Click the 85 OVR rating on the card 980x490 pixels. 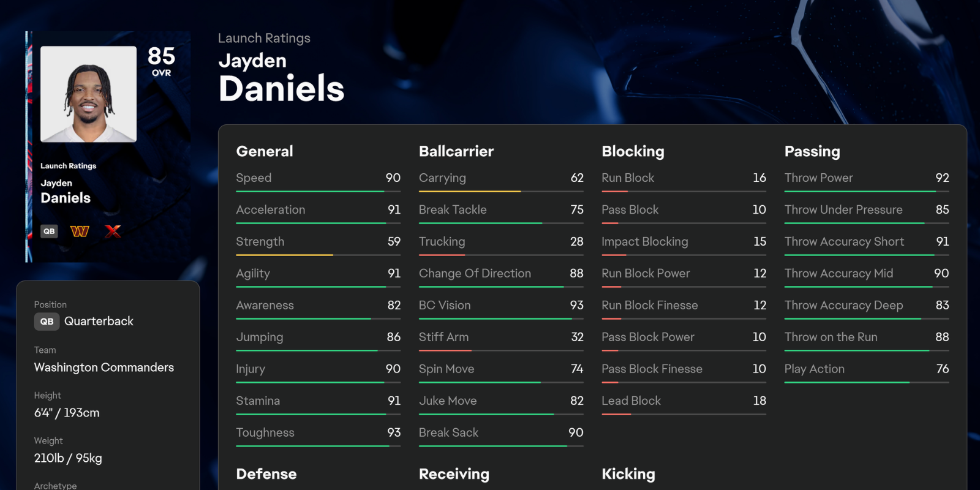(x=161, y=61)
